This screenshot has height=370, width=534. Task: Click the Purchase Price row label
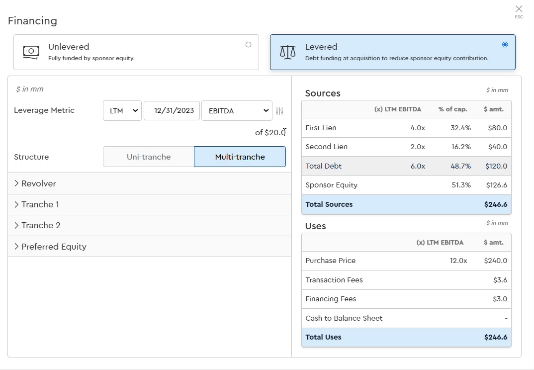coord(330,261)
